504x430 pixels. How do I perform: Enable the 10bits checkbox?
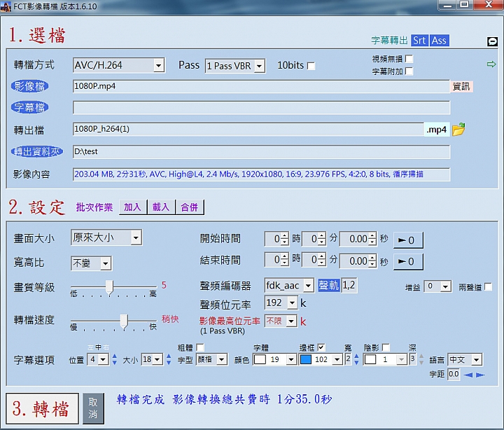coord(311,66)
